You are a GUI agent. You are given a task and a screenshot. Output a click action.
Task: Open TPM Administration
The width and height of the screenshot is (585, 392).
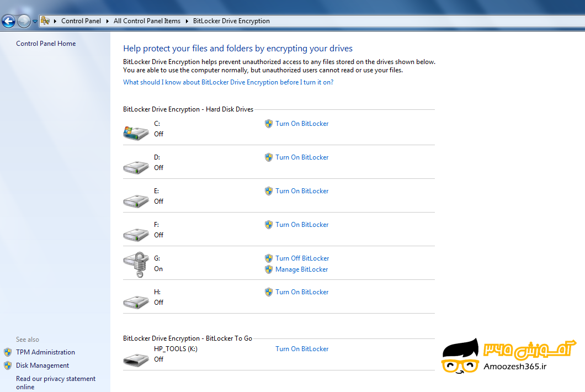[45, 352]
